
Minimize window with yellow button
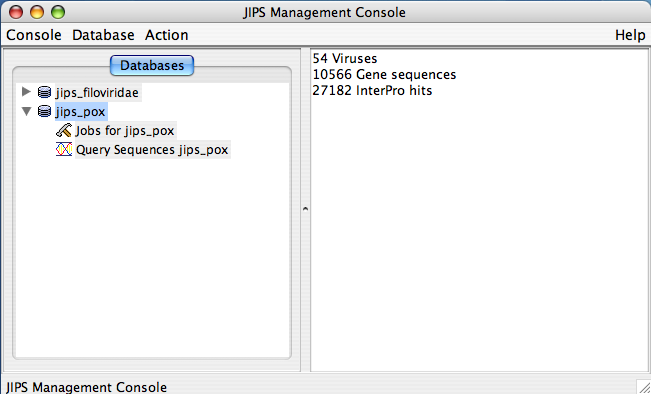click(37, 12)
